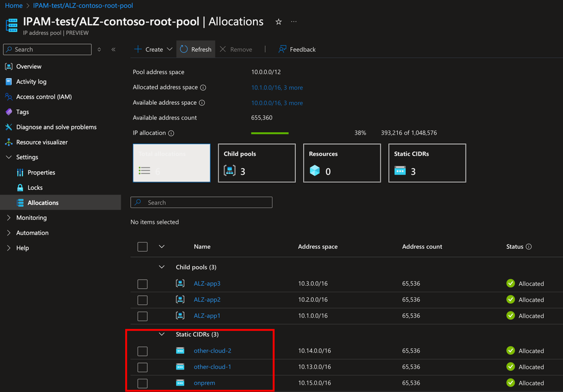Select the ALZ-app3 row checkbox

[143, 284]
